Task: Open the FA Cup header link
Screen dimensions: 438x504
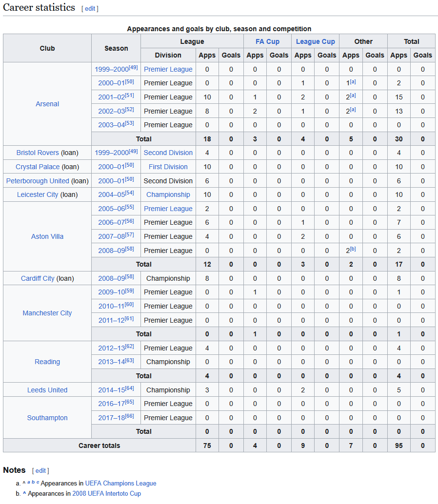Action: (x=268, y=41)
